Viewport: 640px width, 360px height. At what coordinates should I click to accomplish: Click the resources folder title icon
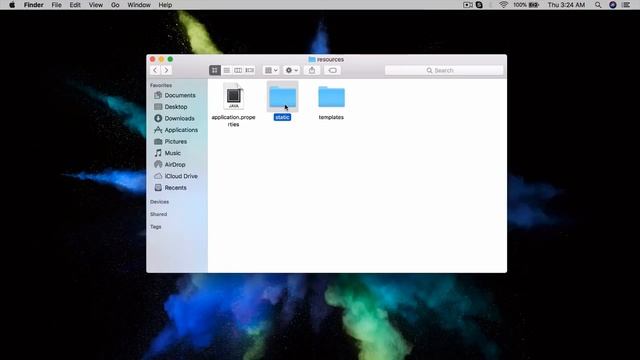coord(312,60)
